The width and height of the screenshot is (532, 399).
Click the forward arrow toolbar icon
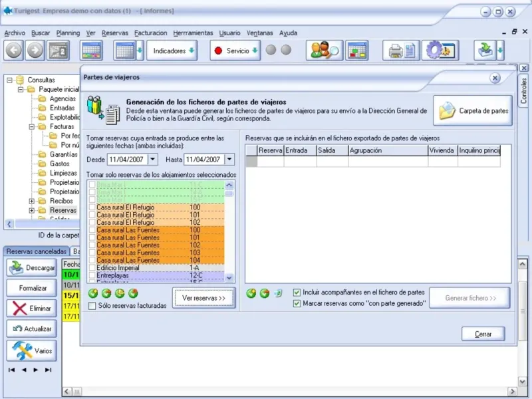pyautogui.click(x=35, y=51)
